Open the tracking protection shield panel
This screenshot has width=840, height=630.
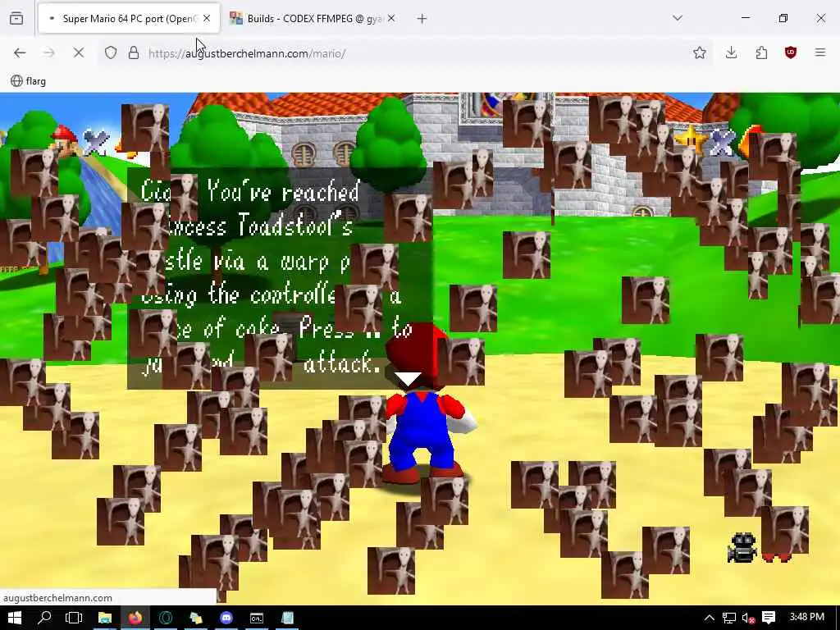pyautogui.click(x=111, y=52)
